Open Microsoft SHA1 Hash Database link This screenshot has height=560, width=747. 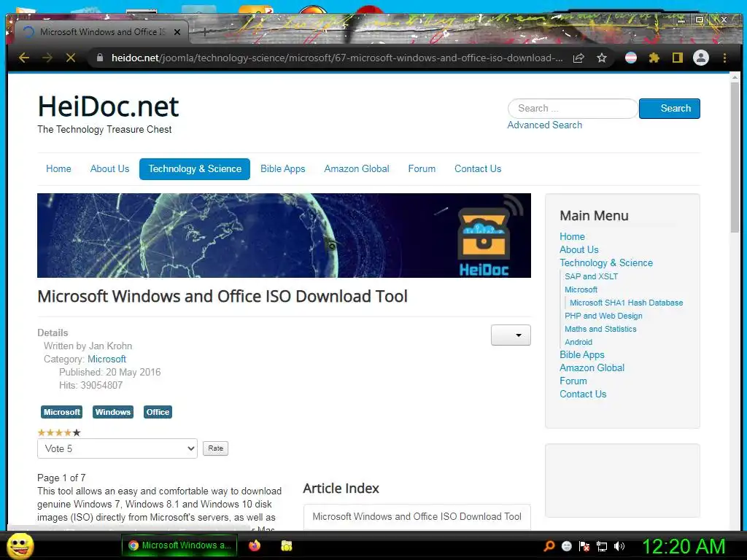tap(627, 303)
